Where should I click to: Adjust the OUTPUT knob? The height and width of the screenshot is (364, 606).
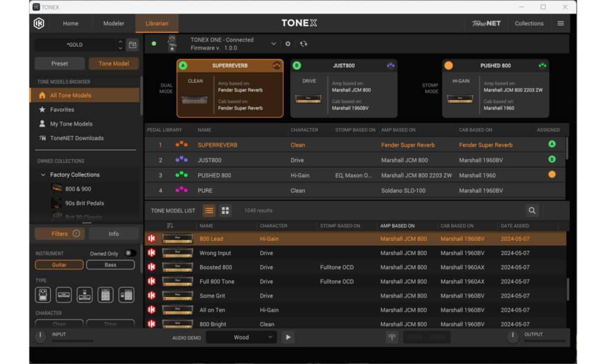(513, 336)
